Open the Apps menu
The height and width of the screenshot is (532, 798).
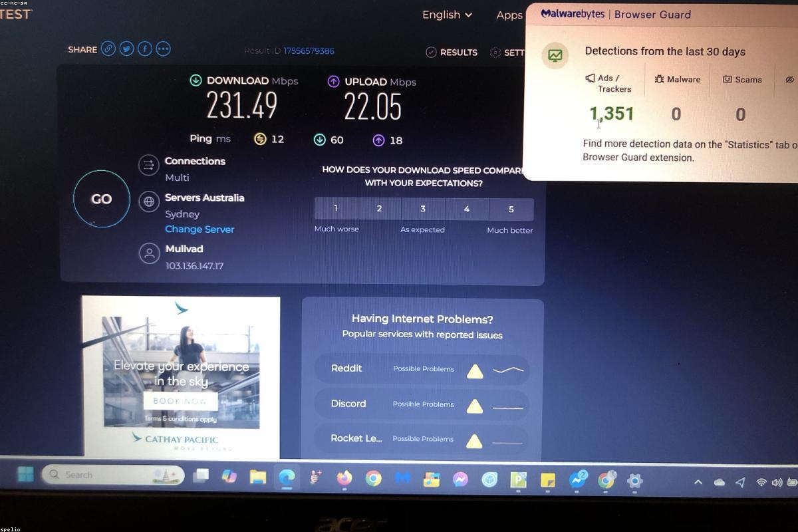[x=509, y=15]
